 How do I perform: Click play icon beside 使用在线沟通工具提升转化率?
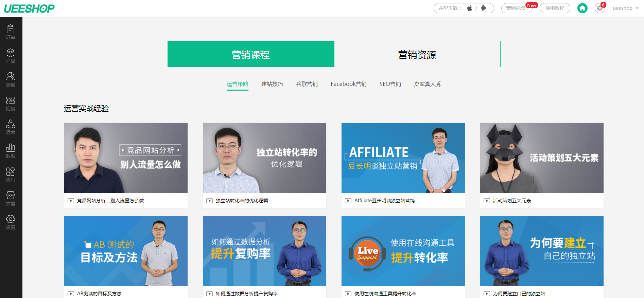pos(348,294)
